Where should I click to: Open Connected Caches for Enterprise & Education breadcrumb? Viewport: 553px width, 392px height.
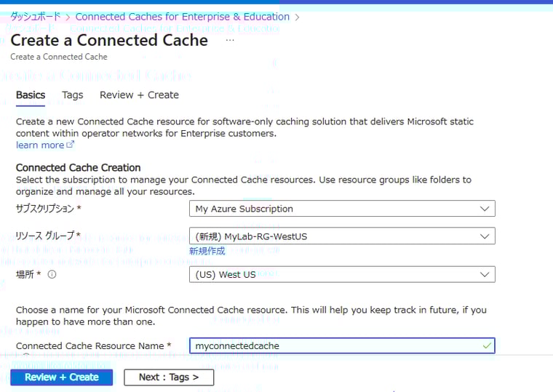(183, 17)
